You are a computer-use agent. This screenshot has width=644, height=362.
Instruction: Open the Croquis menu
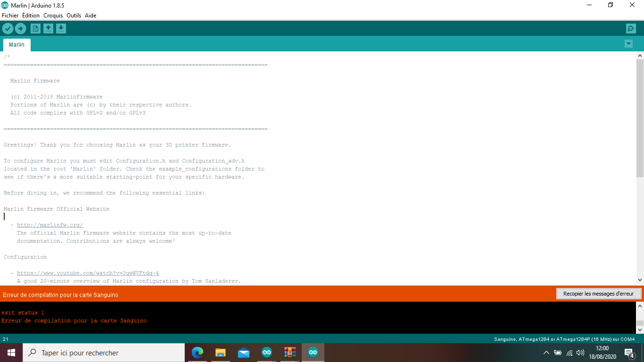53,16
